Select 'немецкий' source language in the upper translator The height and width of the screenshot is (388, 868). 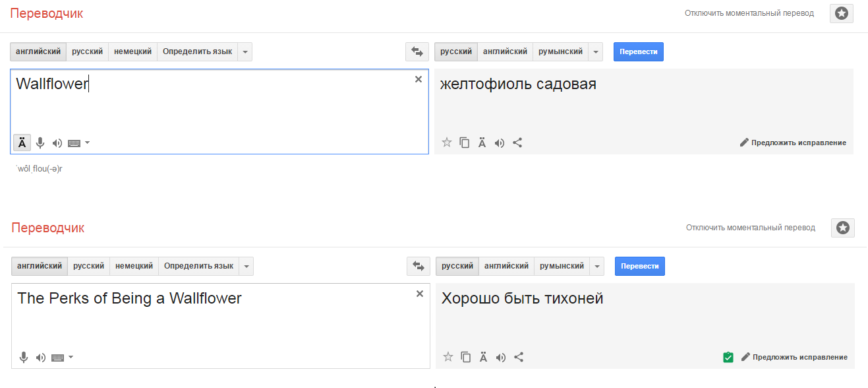tap(132, 51)
